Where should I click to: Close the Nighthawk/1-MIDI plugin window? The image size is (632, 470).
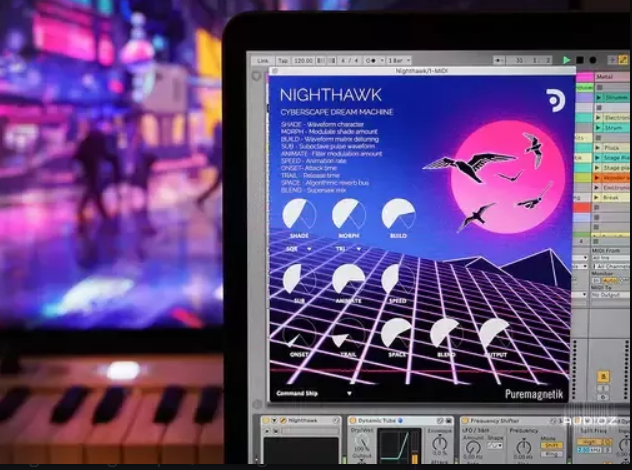point(275,71)
